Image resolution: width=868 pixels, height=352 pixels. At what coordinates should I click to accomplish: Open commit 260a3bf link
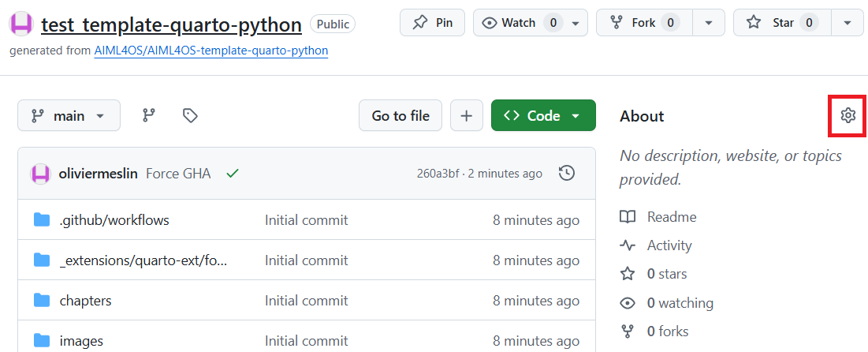click(438, 174)
